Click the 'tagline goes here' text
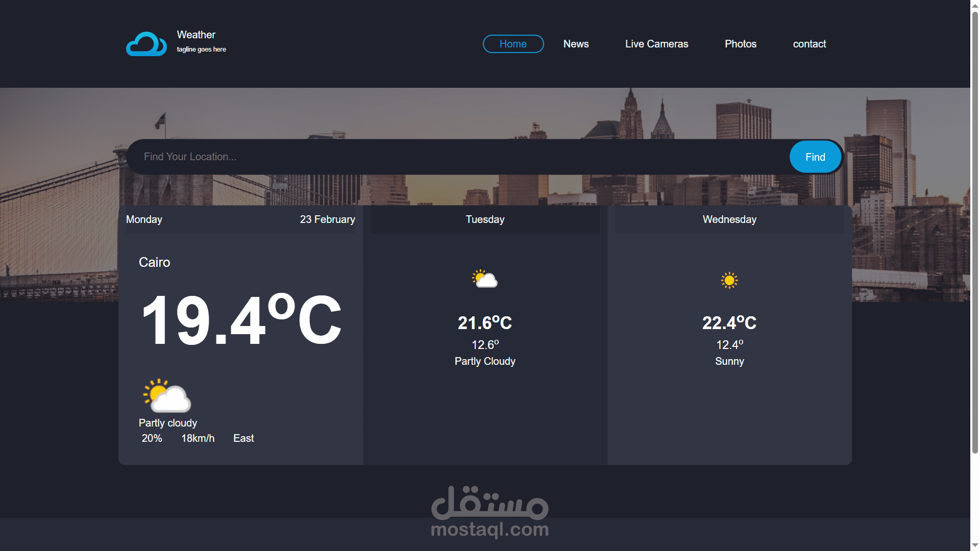Viewport: 980px width, 551px height. pyautogui.click(x=201, y=49)
